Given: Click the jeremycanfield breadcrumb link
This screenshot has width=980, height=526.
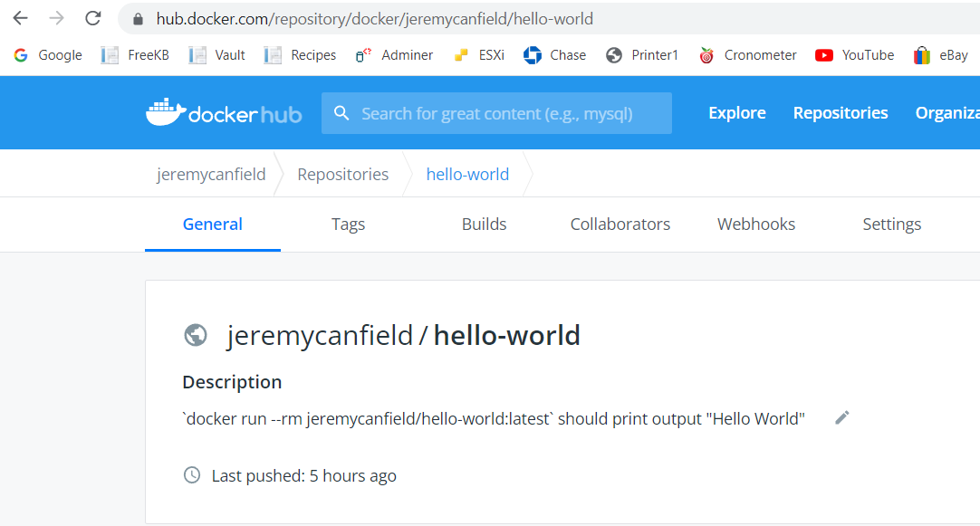Looking at the screenshot, I should click(x=211, y=175).
